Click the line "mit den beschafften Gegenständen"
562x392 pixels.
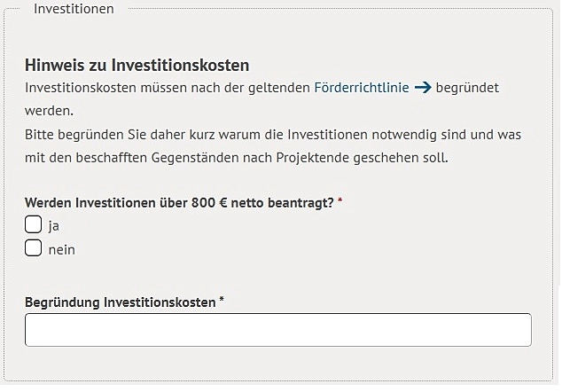(238, 158)
